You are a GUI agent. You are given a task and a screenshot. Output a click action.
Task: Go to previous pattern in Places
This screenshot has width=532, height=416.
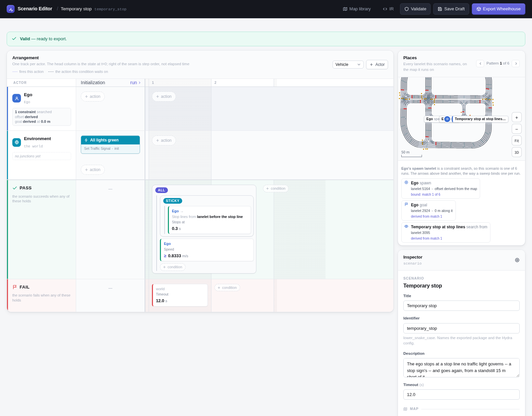tap(480, 64)
